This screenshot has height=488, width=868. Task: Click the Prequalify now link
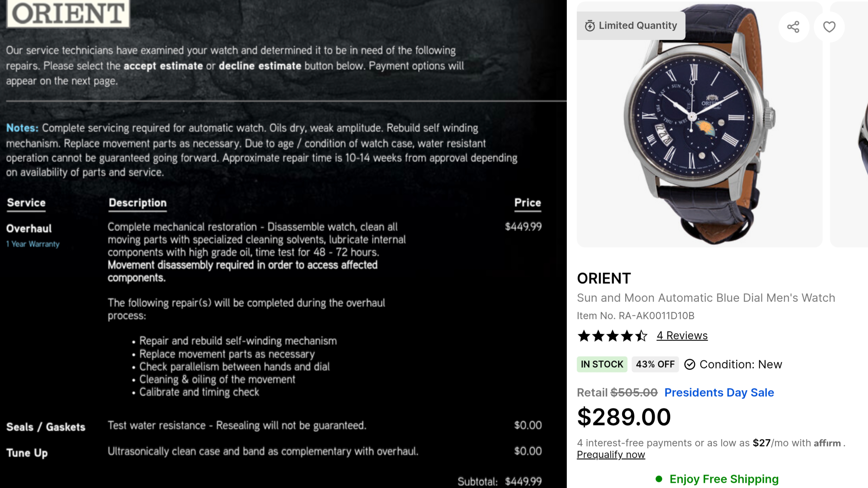(611, 455)
